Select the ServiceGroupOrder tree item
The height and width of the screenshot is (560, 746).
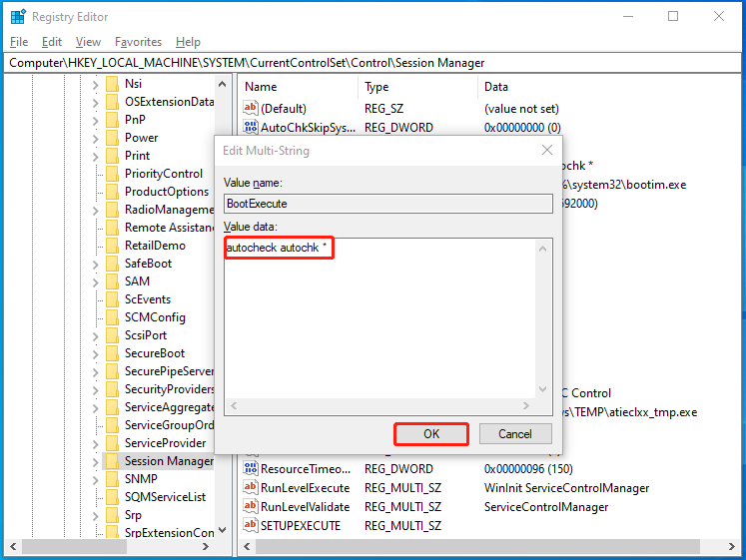click(x=170, y=425)
